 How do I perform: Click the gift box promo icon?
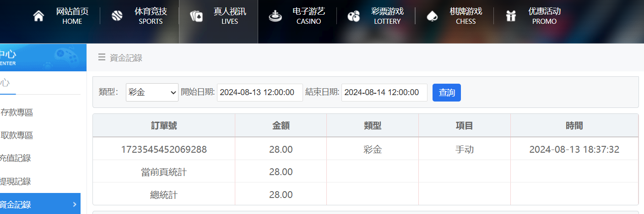tap(511, 16)
